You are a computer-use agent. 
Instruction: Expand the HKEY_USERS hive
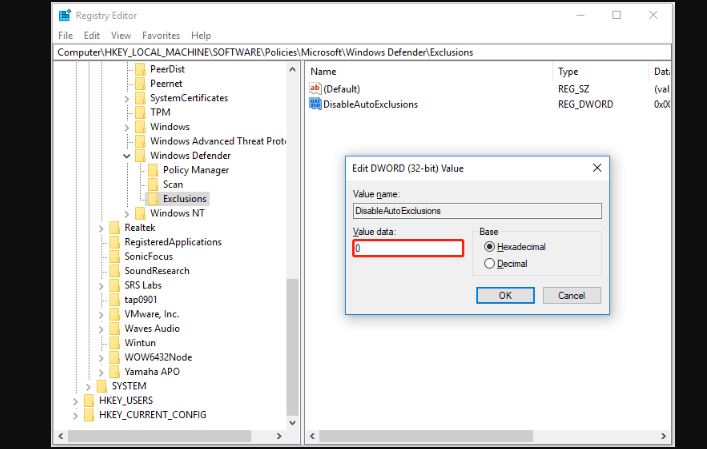pos(75,401)
